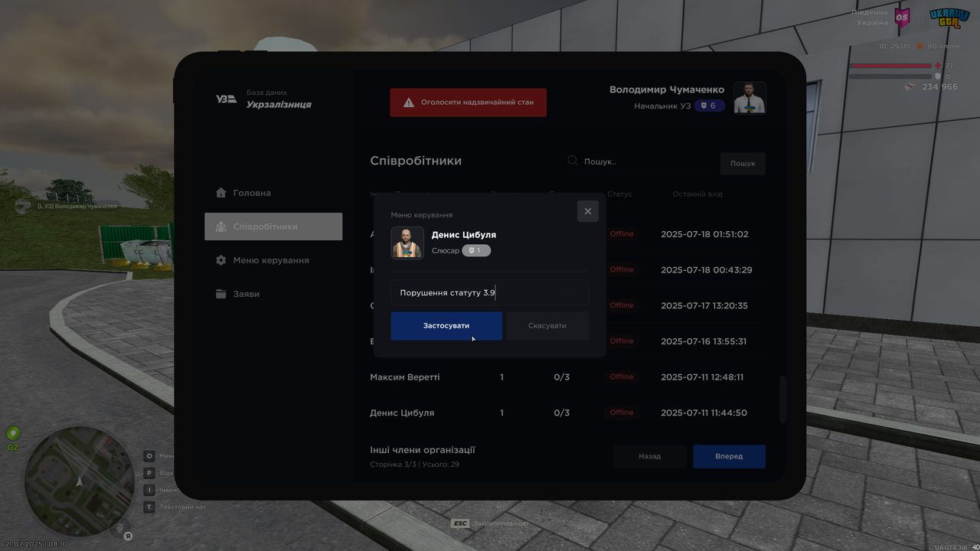Click the home icon beside Головна
Viewport: 980px width, 551px height.
tap(221, 193)
